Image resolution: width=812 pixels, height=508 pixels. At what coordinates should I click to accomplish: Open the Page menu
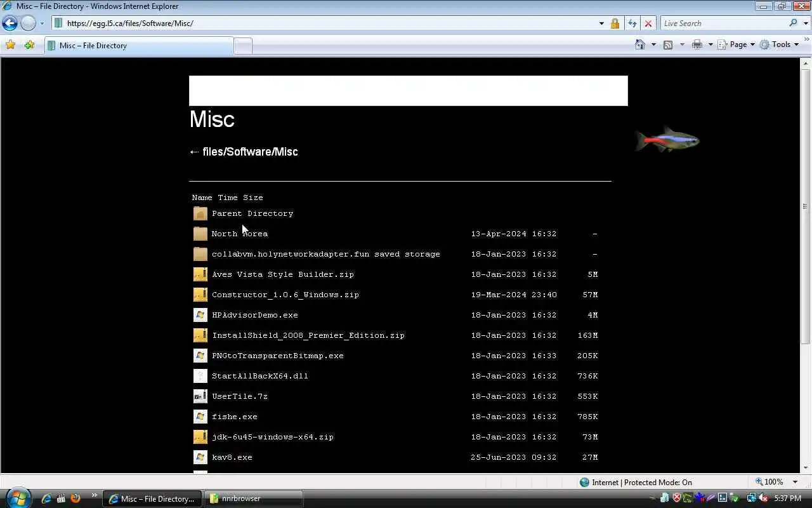coord(736,44)
